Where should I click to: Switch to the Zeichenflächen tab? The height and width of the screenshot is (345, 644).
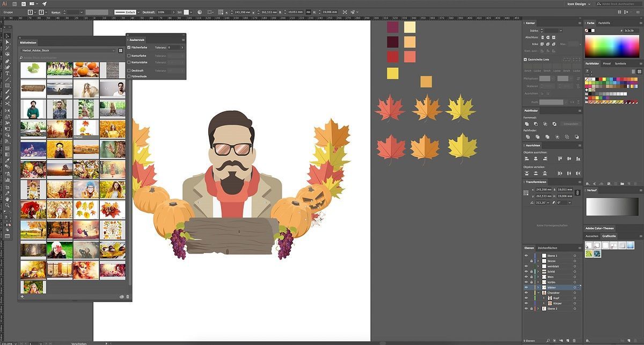coord(547,248)
